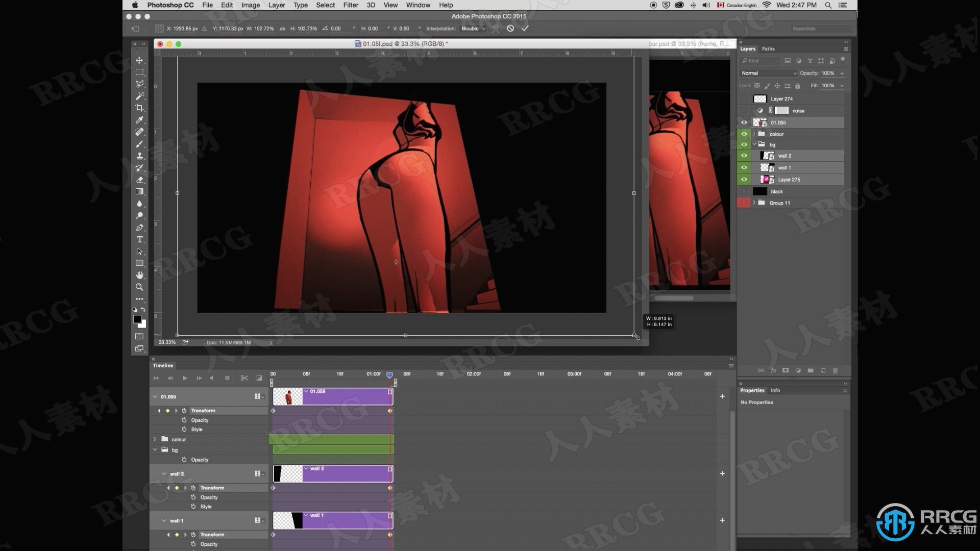Select the Crop tool
Image resolution: width=980 pixels, height=551 pixels.
point(139,108)
